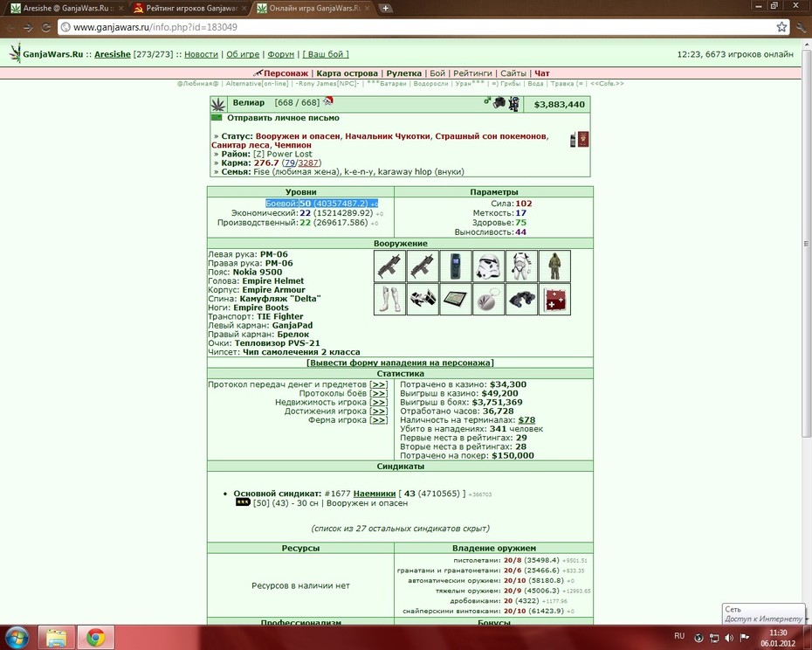Open Chrome wrench settings menu
The width and height of the screenshot is (812, 650).
[x=802, y=27]
